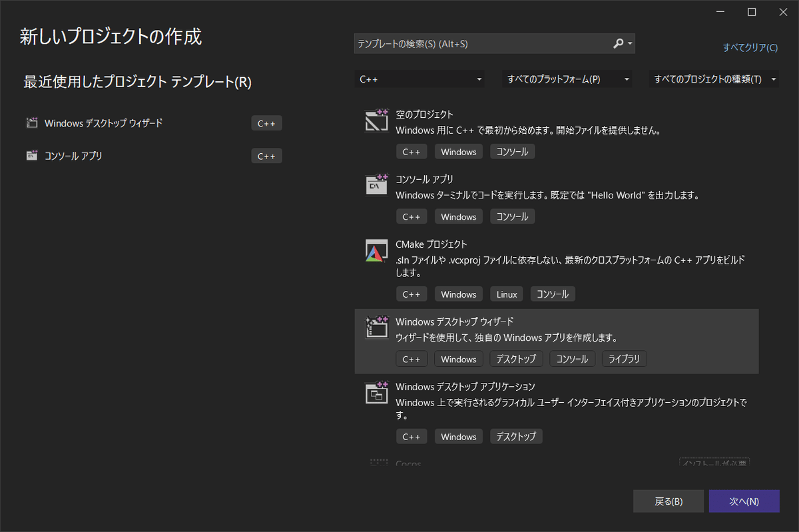Viewport: 799px width, 532px height.
Task: Open the すべてのプロジェクトの種類 filter dropdown
Action: click(x=714, y=79)
